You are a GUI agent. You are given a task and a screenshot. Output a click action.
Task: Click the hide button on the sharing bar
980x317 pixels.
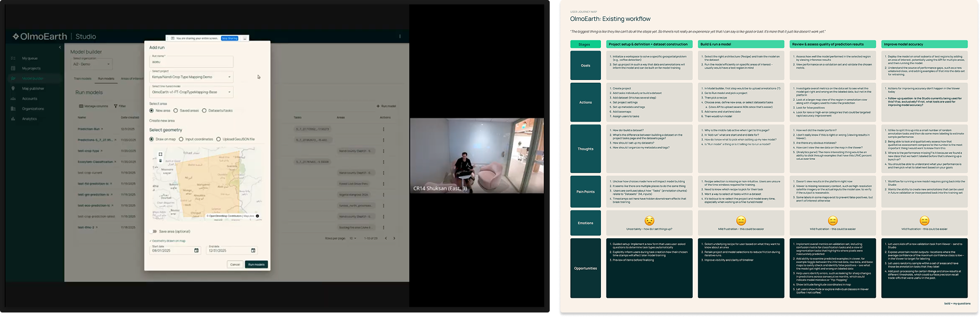click(244, 38)
